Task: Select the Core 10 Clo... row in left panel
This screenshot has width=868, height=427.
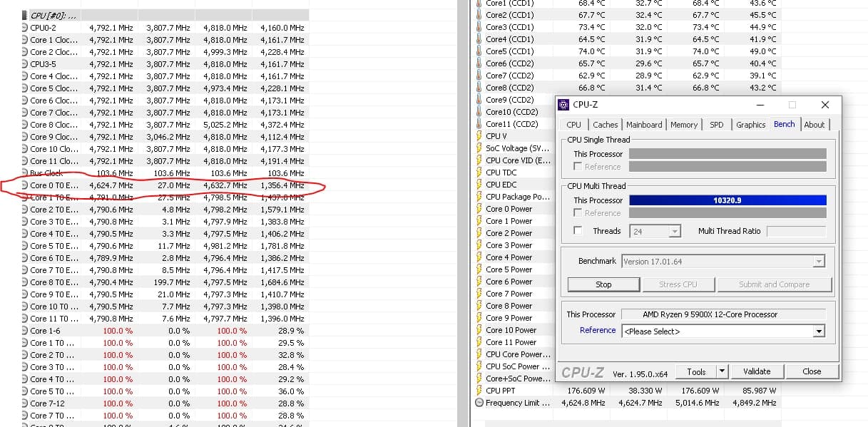Action: [x=165, y=149]
